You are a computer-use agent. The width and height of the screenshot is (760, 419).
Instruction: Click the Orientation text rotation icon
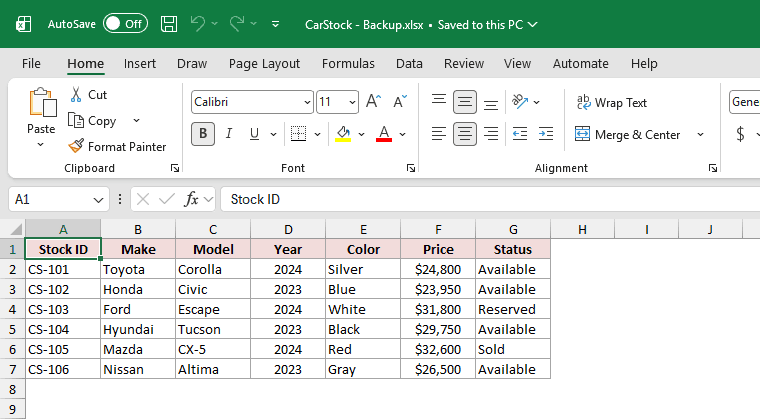click(x=520, y=101)
